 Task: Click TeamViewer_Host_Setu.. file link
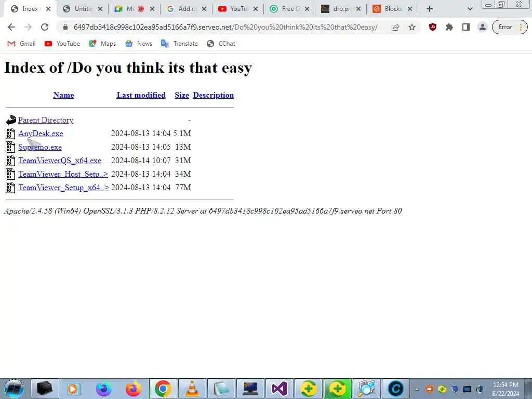[63, 174]
